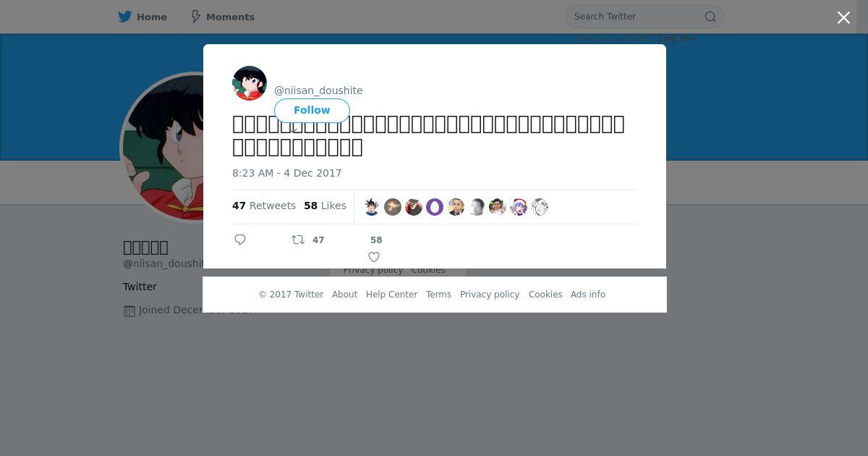Open the first liker avatar in row
Viewport: 868px width, 456px height.
pos(372,207)
